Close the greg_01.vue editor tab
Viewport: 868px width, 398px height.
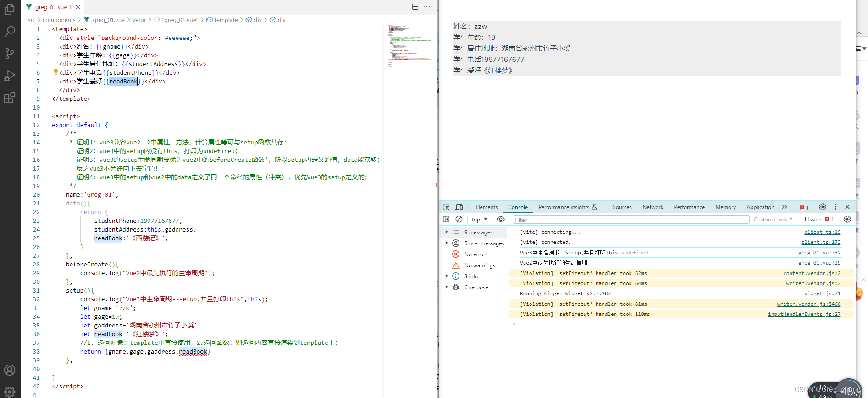click(78, 7)
